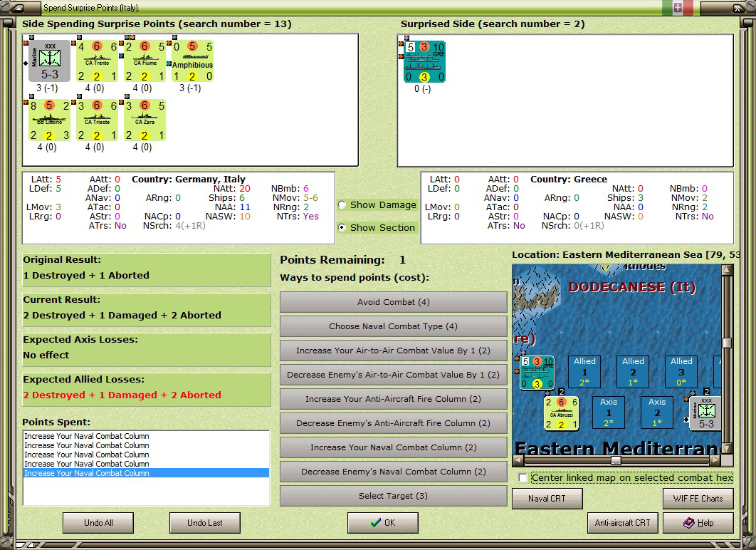Select the CA Fiume cruiser counter

[145, 61]
